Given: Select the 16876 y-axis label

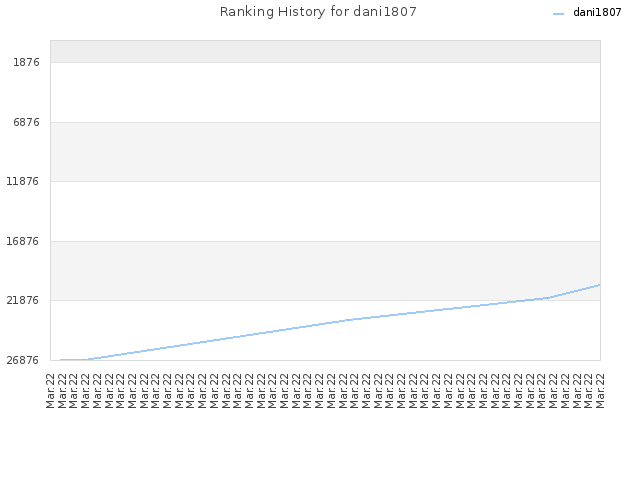Looking at the screenshot, I should tap(22, 241).
